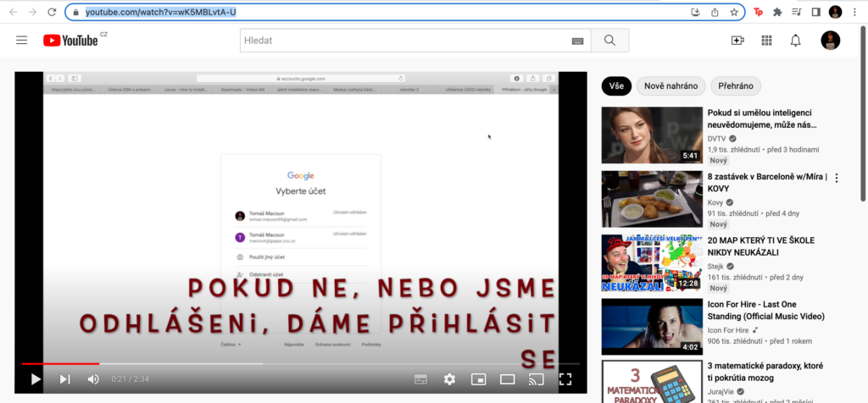
Task: Cast the video with Play on TV icon
Action: (x=536, y=379)
